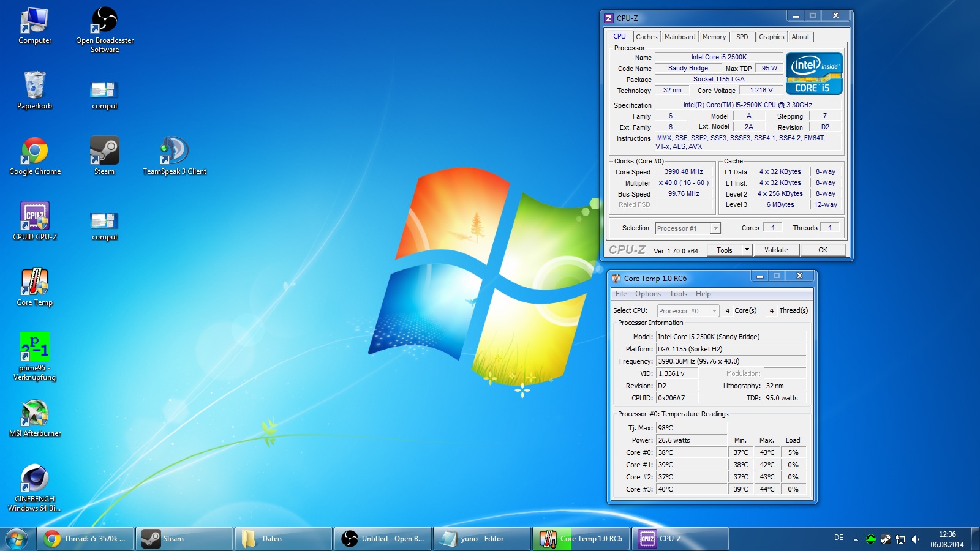Launch Open Broadcaster Software from the desktop

pyautogui.click(x=105, y=29)
